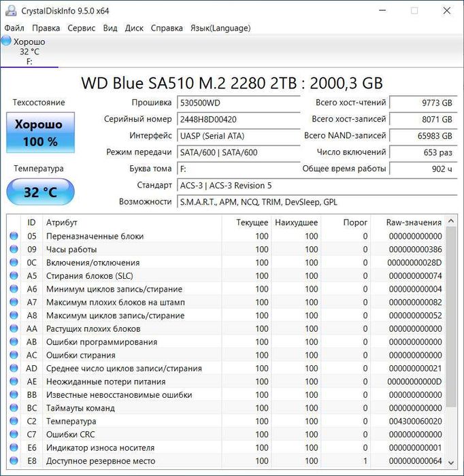Click the volume letter field F:
The width and height of the screenshot is (464, 476).
click(239, 169)
